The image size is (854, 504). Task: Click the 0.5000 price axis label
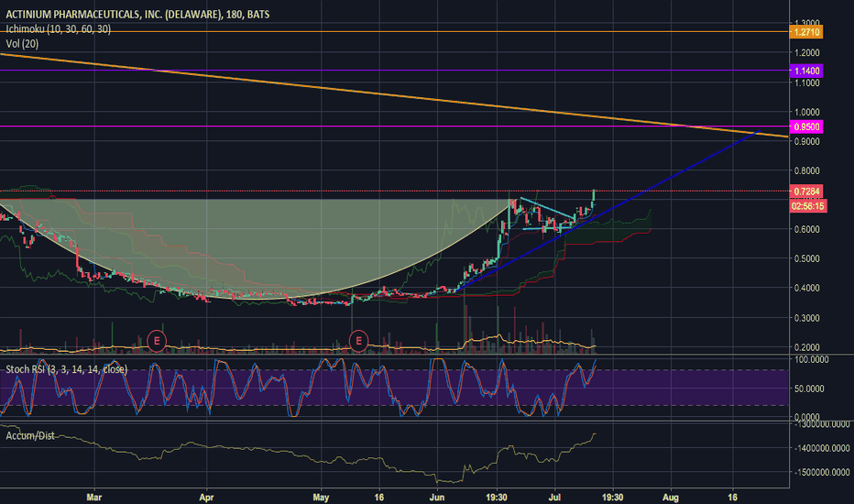click(x=807, y=258)
